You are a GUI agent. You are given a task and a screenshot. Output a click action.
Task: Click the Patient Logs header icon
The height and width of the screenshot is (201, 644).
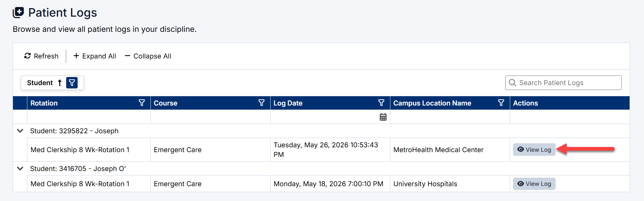(18, 13)
